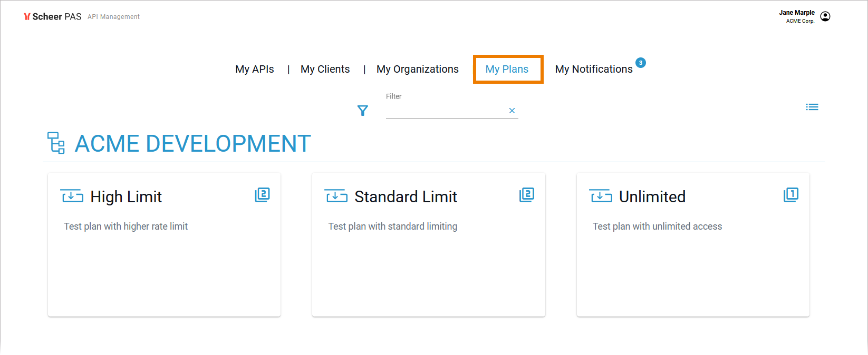Click the ACME Development organization tree icon
Image resolution: width=868 pixels, height=355 pixels.
coord(56,143)
